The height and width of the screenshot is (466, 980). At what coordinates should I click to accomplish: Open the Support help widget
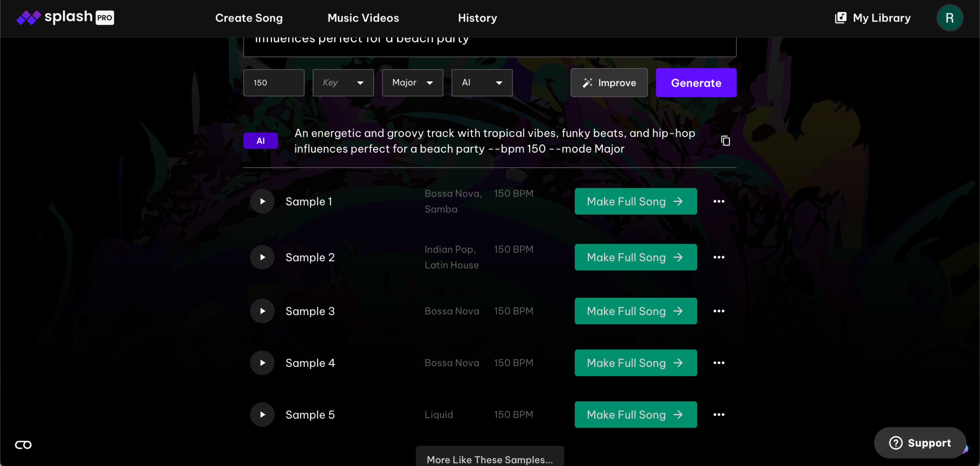(920, 443)
